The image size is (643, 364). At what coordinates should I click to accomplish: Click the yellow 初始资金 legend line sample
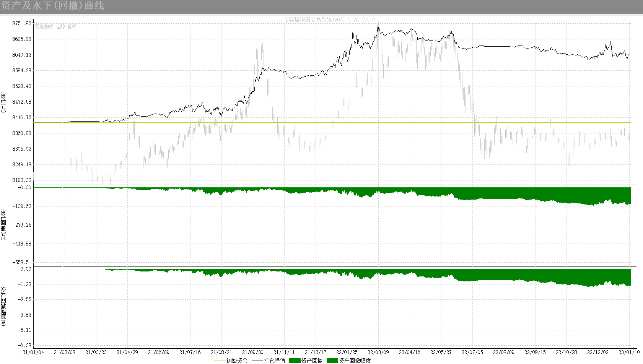tap(220, 361)
